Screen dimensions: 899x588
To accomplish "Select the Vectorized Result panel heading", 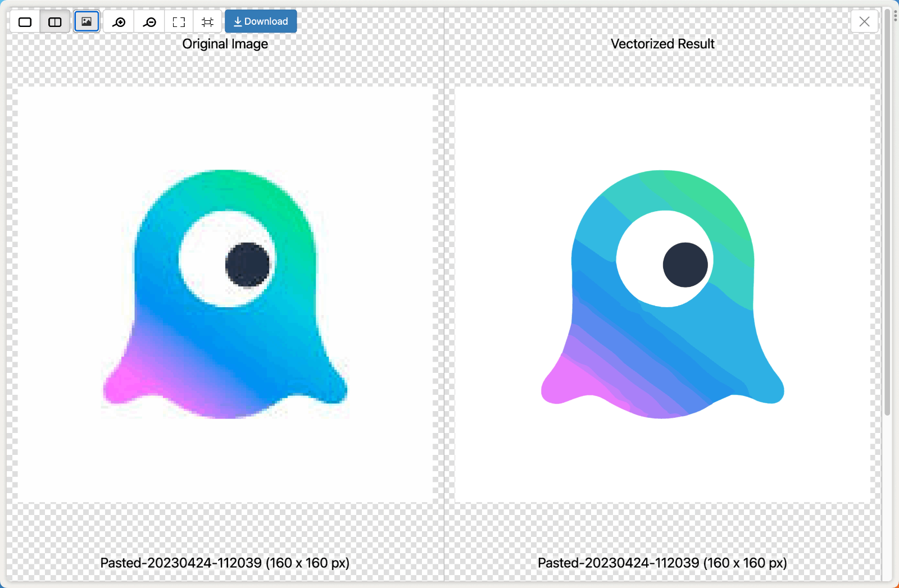I will [662, 43].
